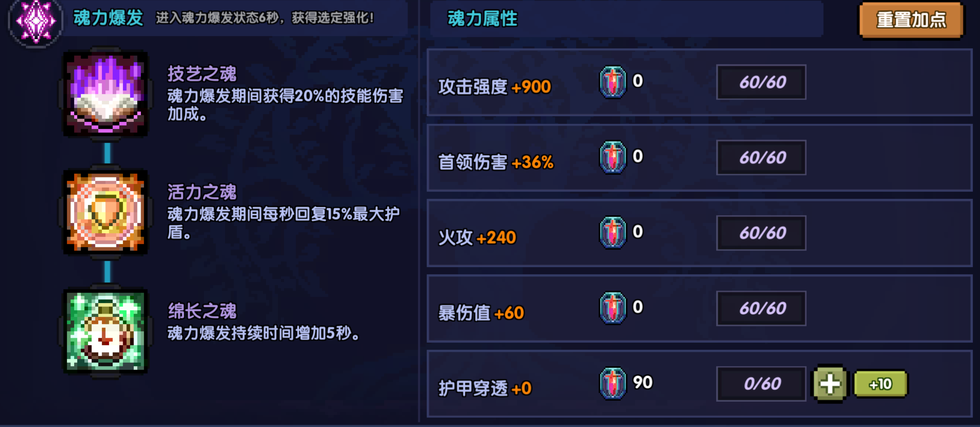Click the 护甲穿透 0/60 points field
The width and height of the screenshot is (980, 427).
761,384
